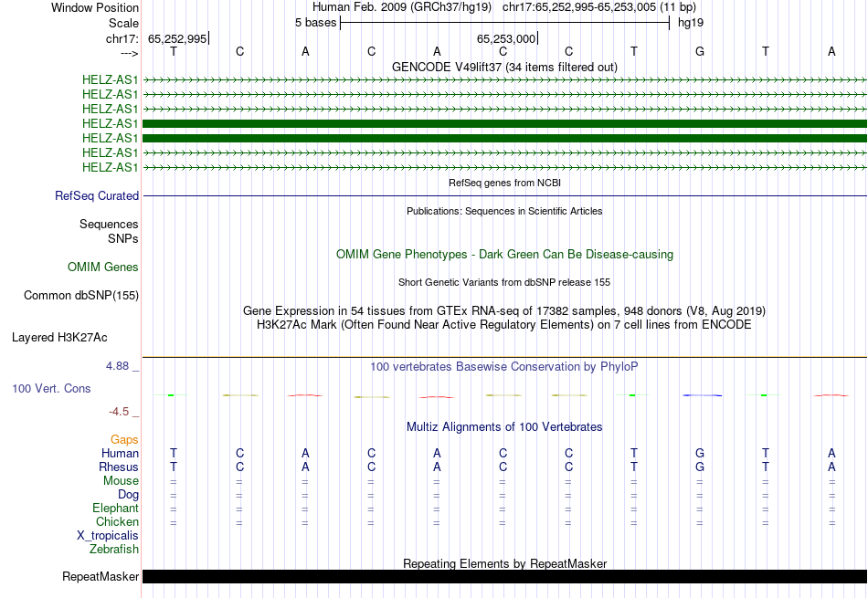Click the RepeatMasker track label
Image resolution: width=868 pixels, height=598 pixels.
click(101, 576)
